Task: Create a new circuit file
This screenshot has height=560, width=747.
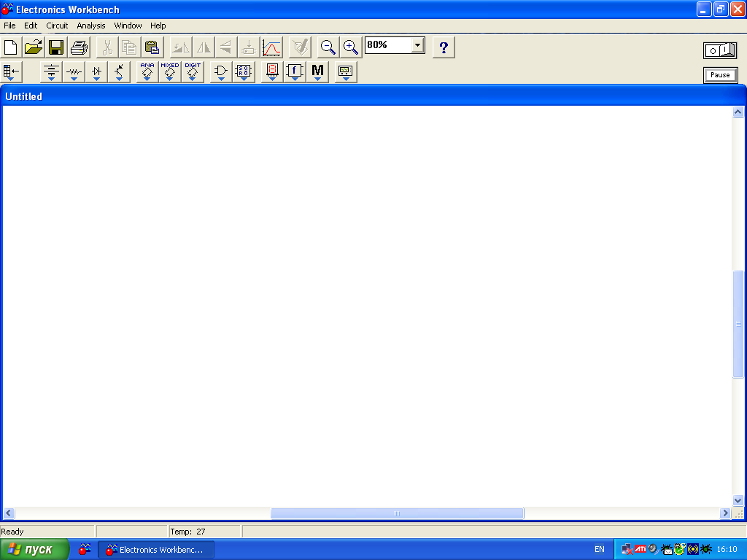Action: click(x=11, y=47)
